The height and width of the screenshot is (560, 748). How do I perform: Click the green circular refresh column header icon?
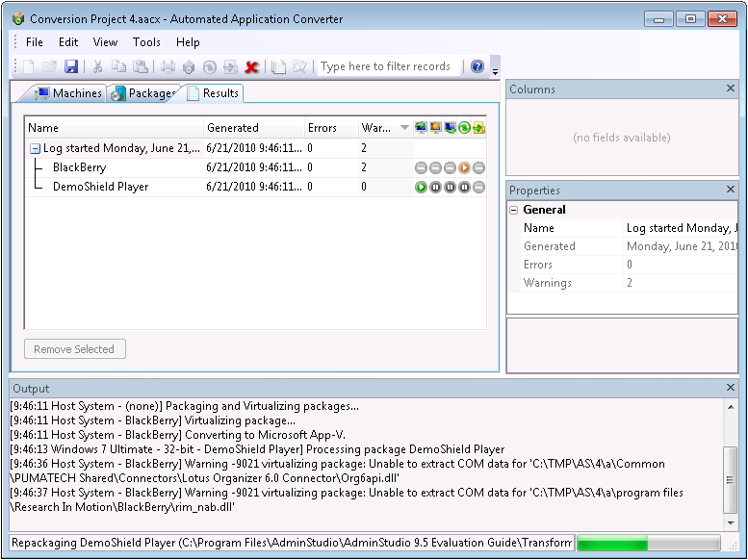point(464,128)
